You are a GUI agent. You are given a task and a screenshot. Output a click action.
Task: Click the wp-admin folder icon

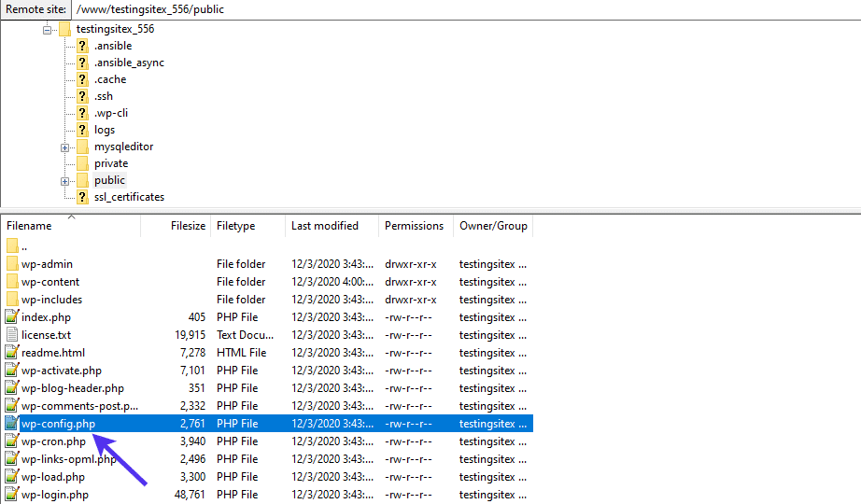point(12,264)
